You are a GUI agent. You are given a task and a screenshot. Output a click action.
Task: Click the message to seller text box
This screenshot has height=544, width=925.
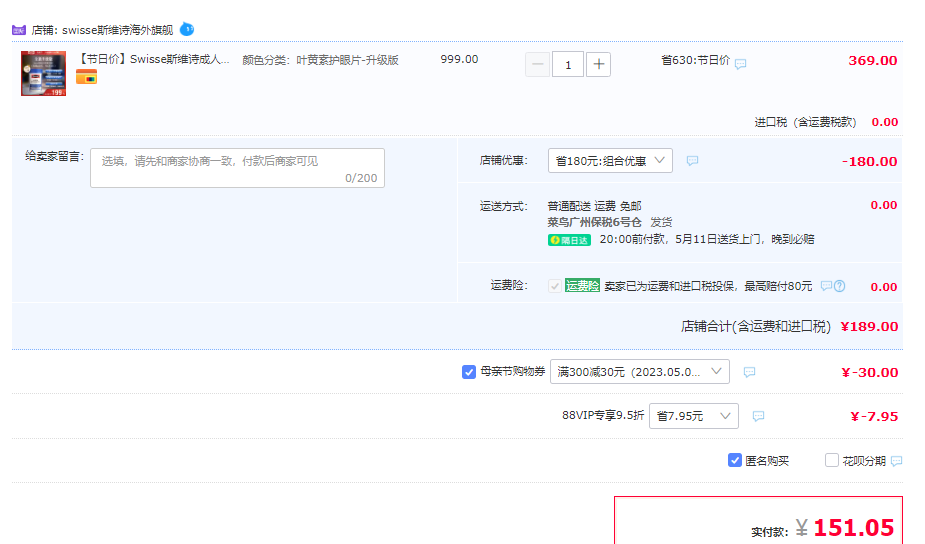click(237, 168)
